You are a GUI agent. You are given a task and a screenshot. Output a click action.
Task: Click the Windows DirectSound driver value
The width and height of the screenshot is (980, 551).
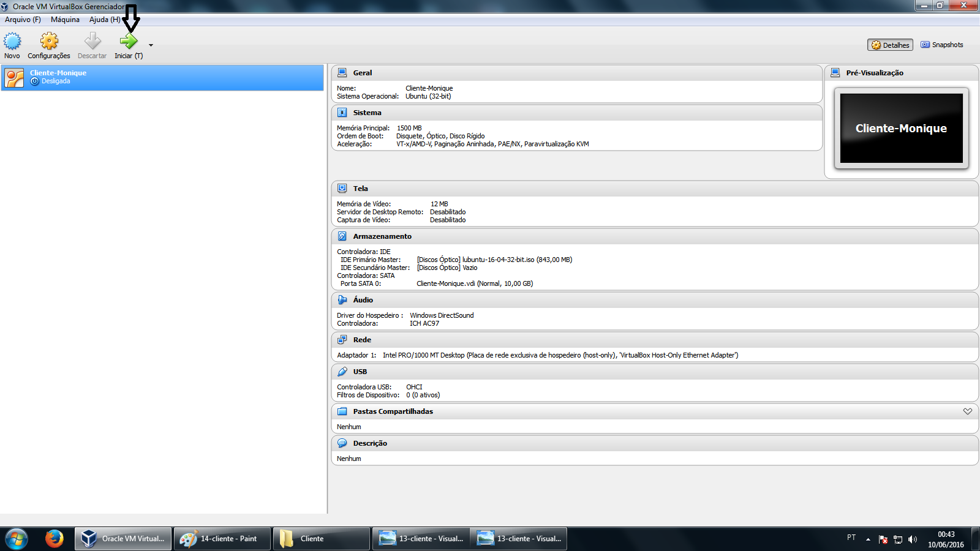[442, 315]
